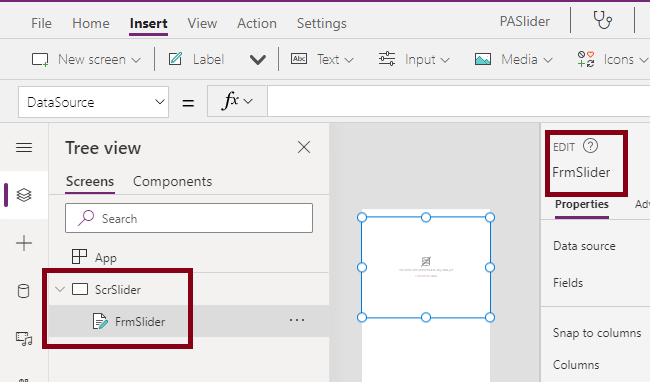Switch to the Components tab
The width and height of the screenshot is (650, 382).
(172, 181)
